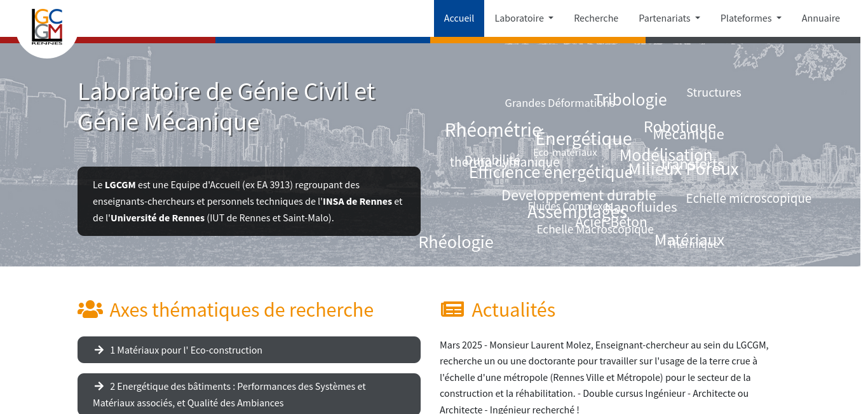
Task: Go to the Accueil tab
Action: [x=459, y=18]
